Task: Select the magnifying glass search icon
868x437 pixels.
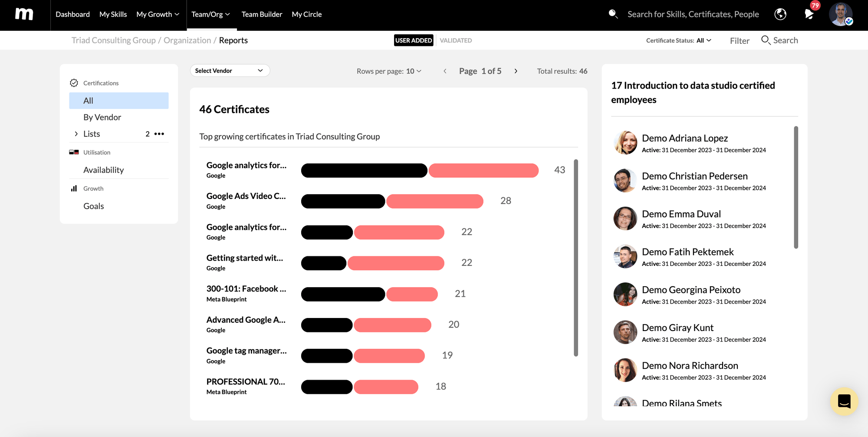Action: [x=613, y=14]
